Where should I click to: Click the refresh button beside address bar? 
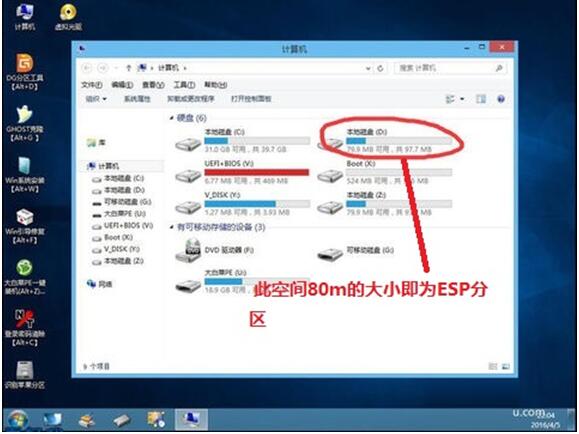click(380, 68)
